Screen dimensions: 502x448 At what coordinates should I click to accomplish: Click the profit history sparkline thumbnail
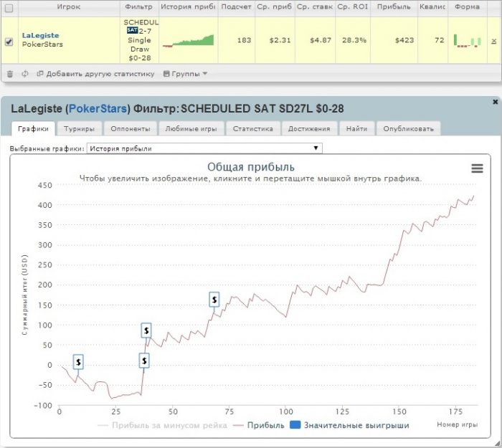(188, 41)
